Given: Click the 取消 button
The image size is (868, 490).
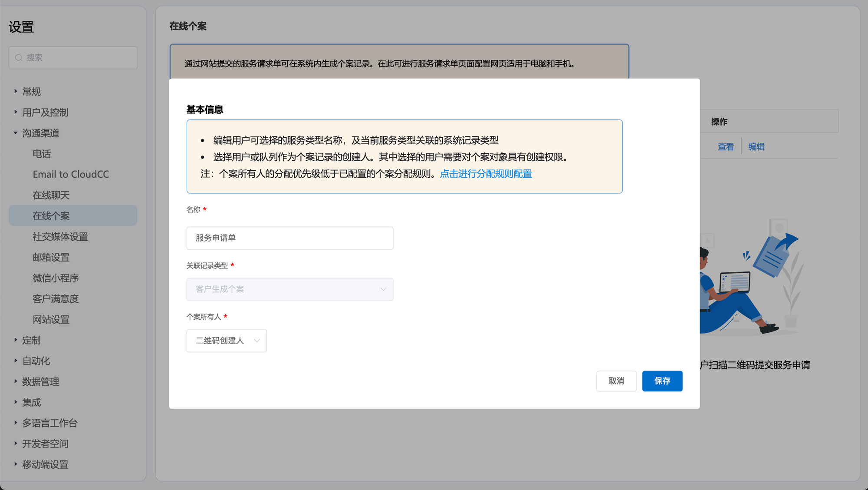Looking at the screenshot, I should pyautogui.click(x=616, y=381).
